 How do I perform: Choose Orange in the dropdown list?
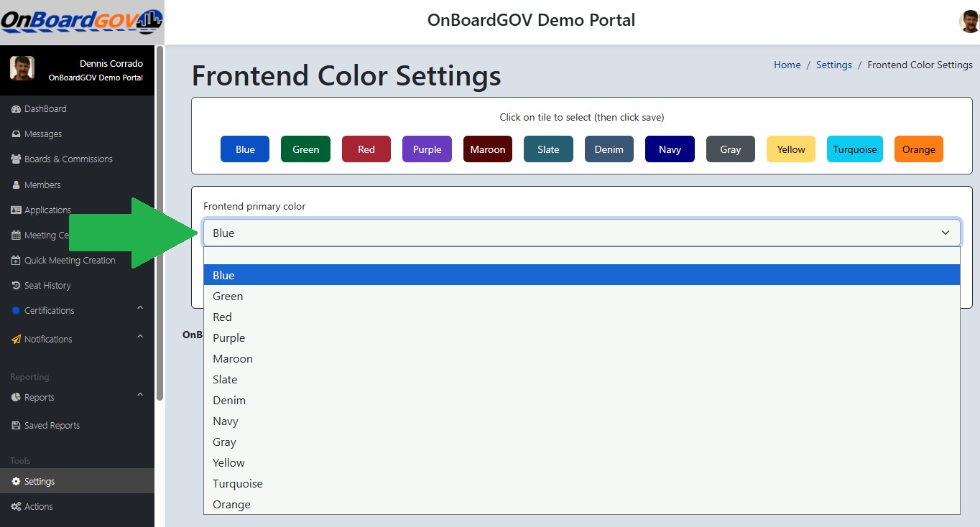coord(582,504)
